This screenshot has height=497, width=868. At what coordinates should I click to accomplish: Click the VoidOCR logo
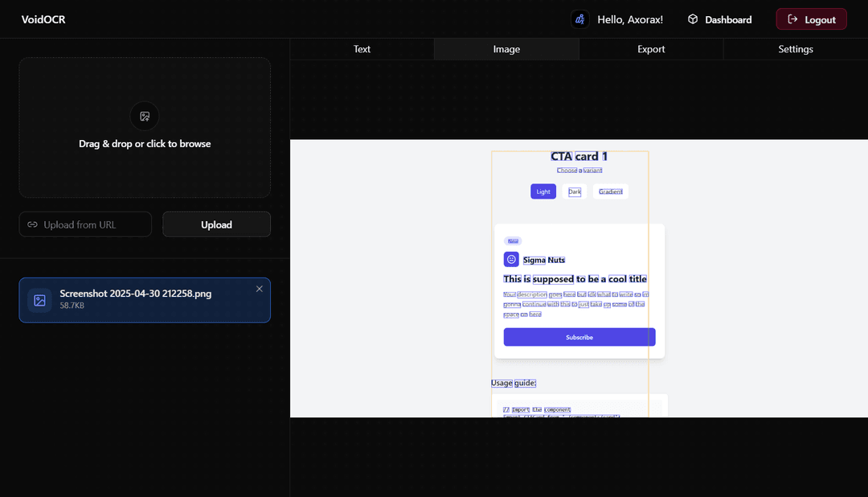(x=43, y=18)
